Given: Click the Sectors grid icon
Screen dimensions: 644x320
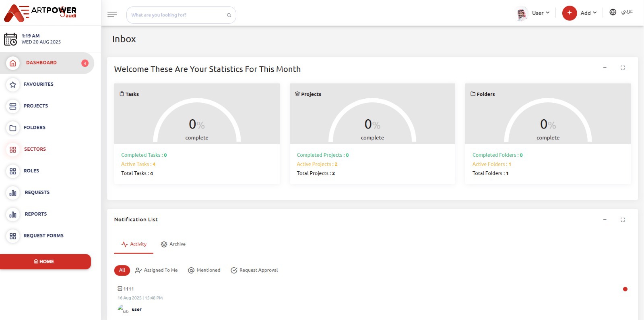Looking at the screenshot, I should (13, 150).
